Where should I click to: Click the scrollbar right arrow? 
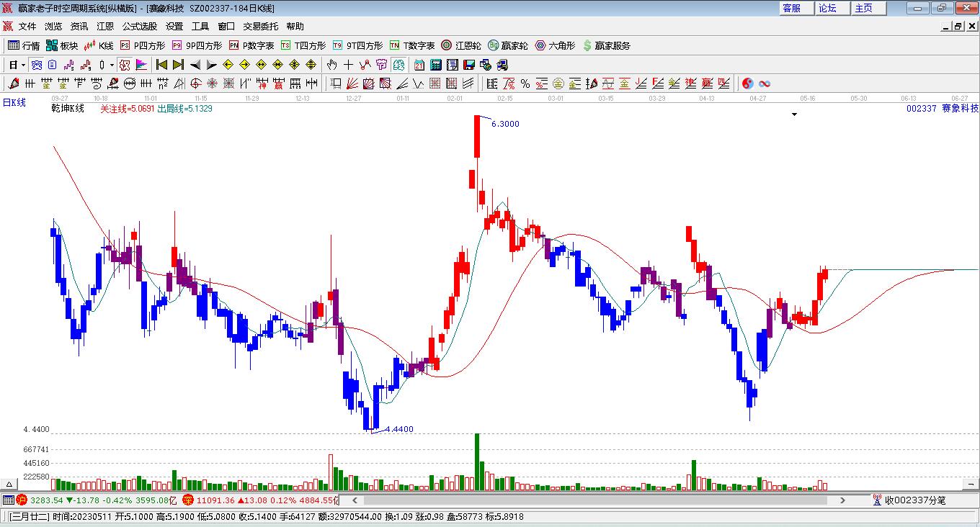(x=842, y=500)
